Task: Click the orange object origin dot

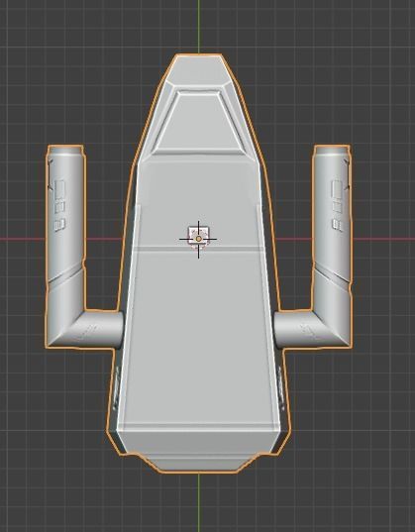Action: pyautogui.click(x=198, y=239)
